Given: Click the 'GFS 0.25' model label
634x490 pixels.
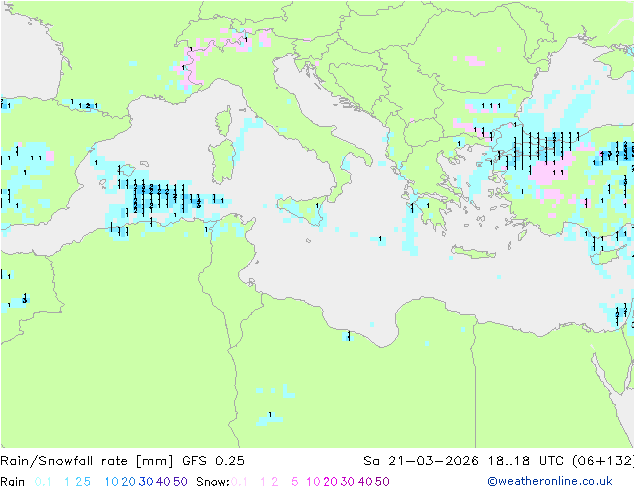Looking at the screenshot, I should tap(213, 461).
